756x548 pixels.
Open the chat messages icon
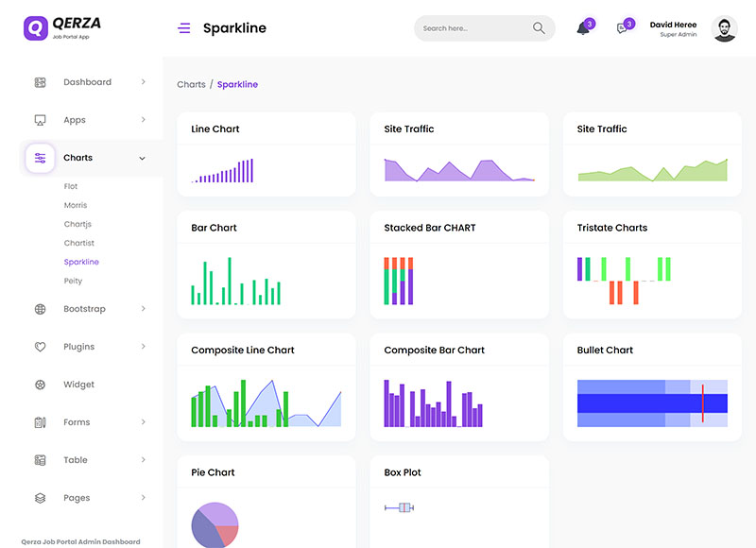tap(622, 28)
